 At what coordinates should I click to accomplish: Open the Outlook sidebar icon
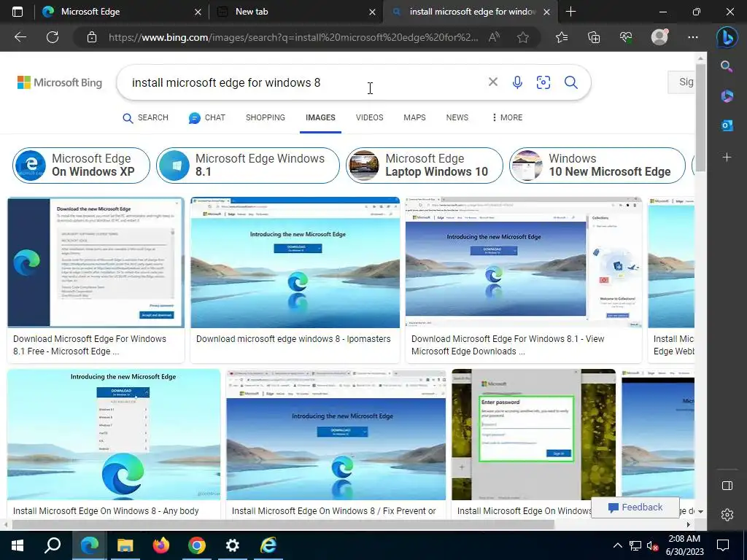(x=727, y=125)
